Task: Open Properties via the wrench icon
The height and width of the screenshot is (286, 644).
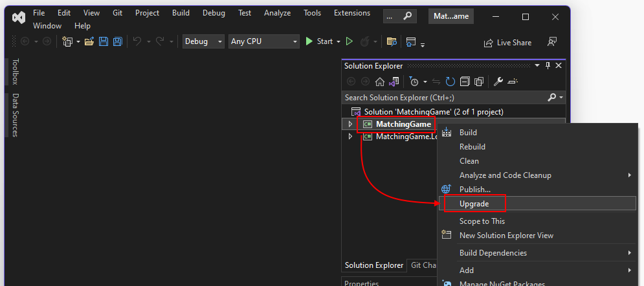Action: pos(498,82)
